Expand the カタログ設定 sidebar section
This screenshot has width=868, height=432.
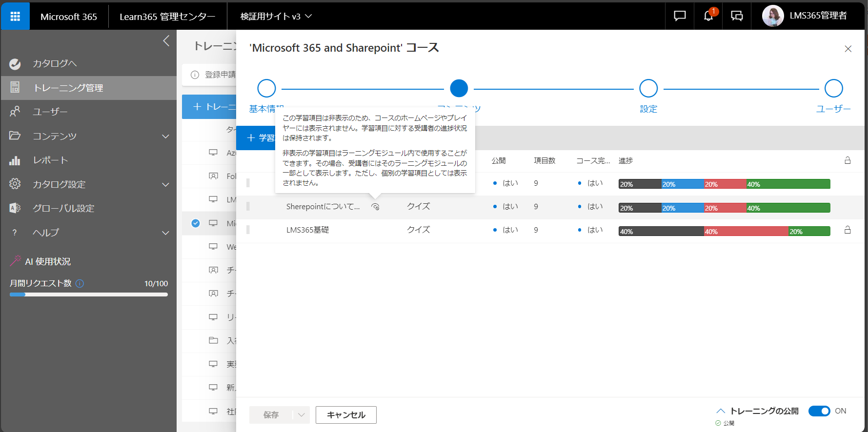click(166, 184)
